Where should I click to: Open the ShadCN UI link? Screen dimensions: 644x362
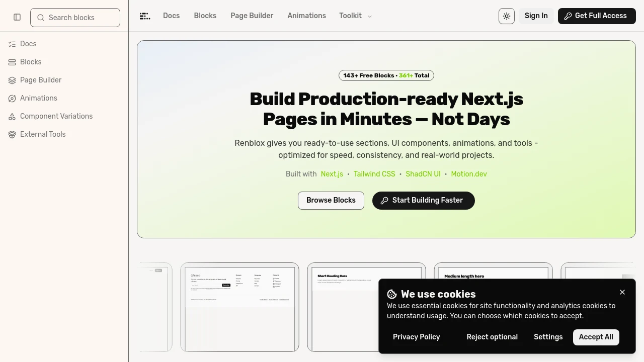click(423, 174)
